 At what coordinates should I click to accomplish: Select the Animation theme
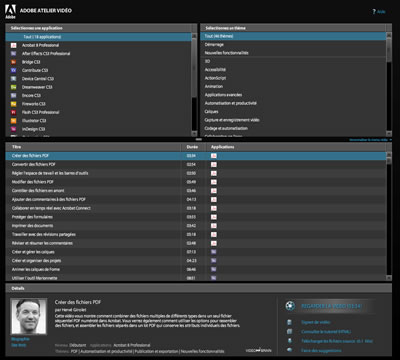293,86
